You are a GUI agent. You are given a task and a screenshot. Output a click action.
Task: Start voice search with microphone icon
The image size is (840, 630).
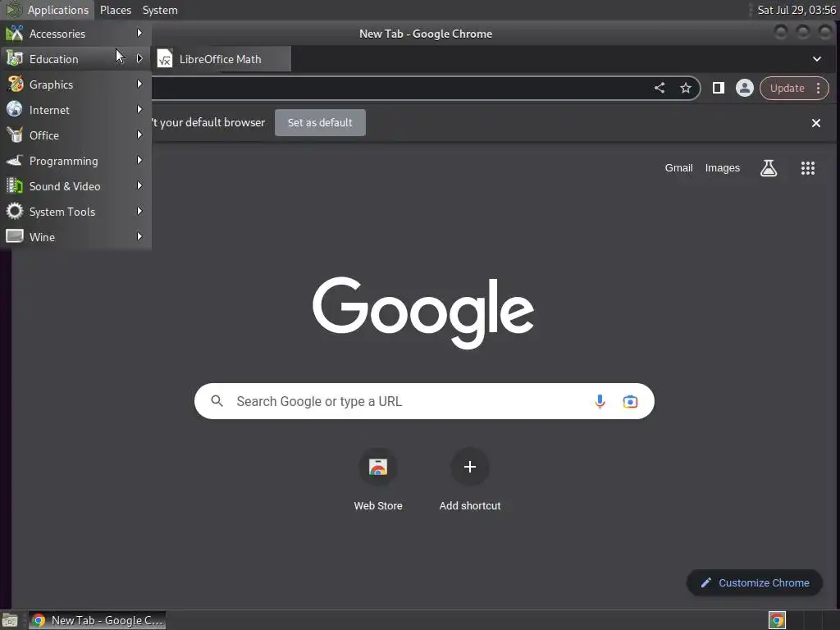pyautogui.click(x=600, y=401)
